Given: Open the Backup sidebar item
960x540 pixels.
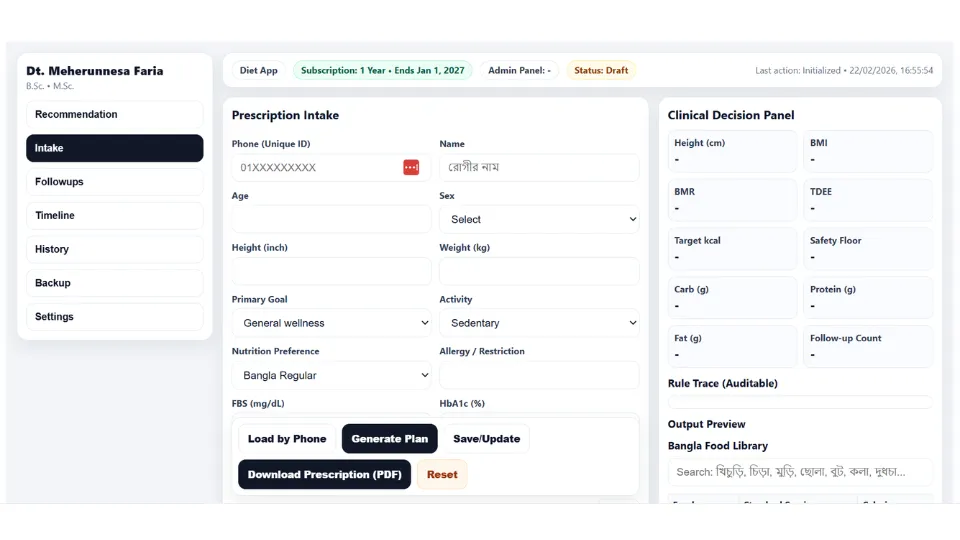Looking at the screenshot, I should 114,283.
